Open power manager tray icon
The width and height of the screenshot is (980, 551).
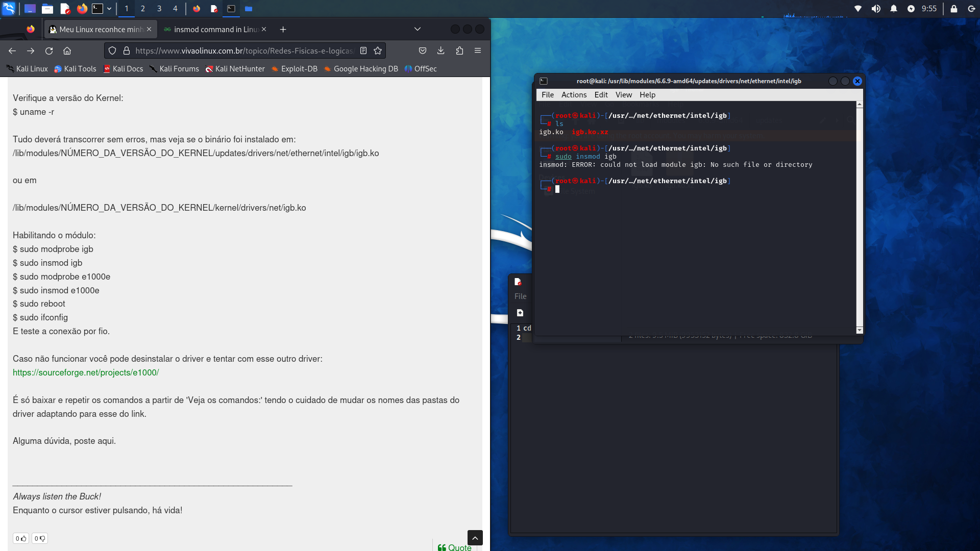[x=911, y=9]
